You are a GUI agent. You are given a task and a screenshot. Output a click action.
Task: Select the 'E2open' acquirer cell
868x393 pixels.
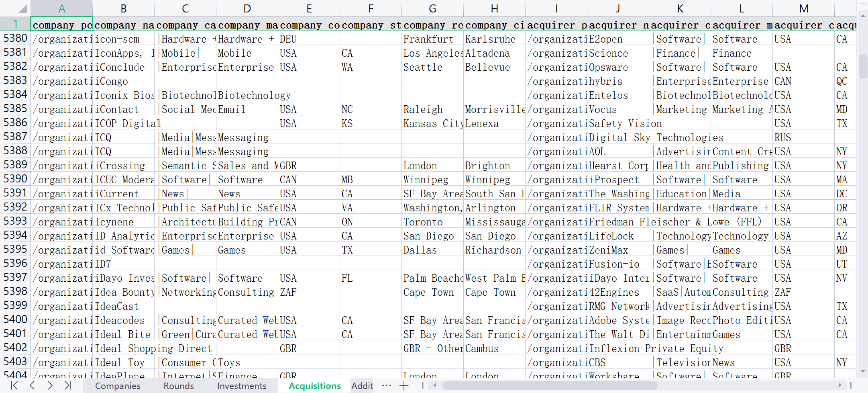618,39
